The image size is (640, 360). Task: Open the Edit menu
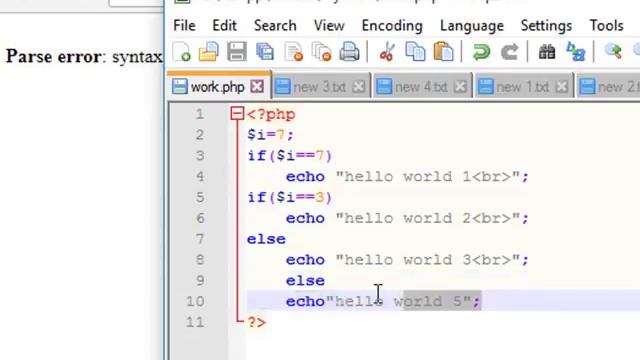224,26
